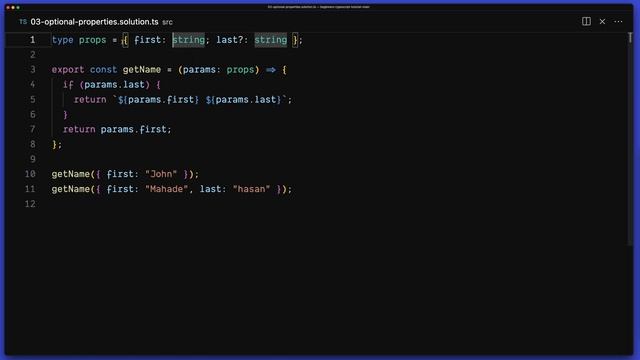Click the second 'string' type on line 1
This screenshot has height=360, width=640.
(x=271, y=40)
